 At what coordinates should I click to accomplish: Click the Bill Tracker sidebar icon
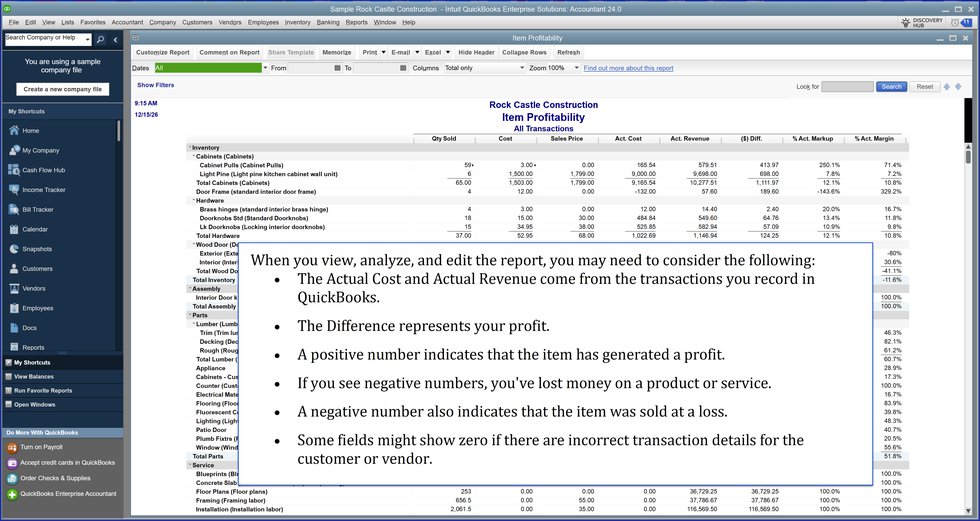pos(14,209)
